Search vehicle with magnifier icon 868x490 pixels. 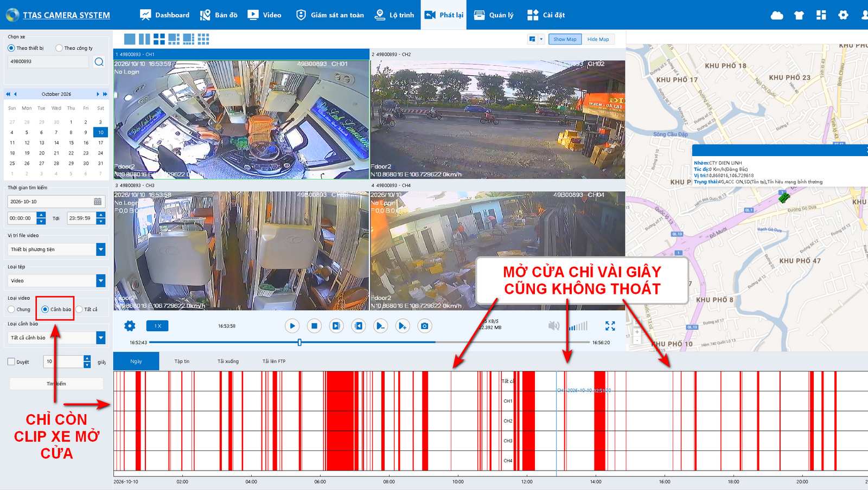(99, 62)
